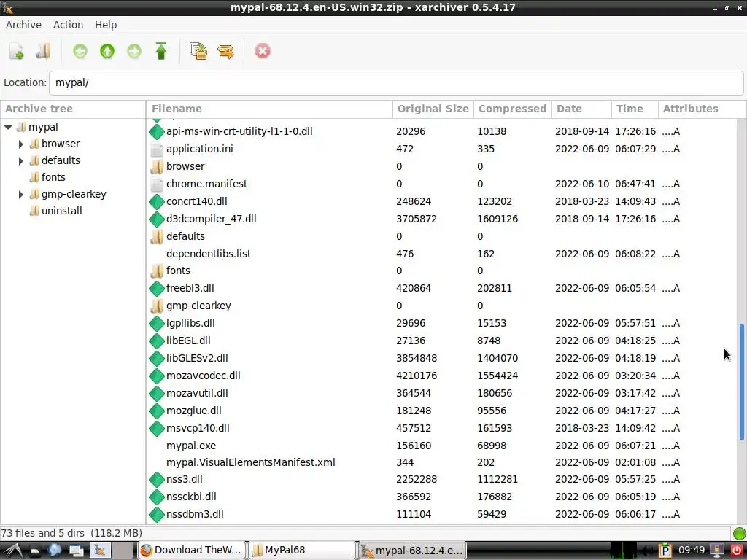Image resolution: width=747 pixels, height=560 pixels.
Task: Select lgpllibs.dll in file list
Action: (190, 323)
